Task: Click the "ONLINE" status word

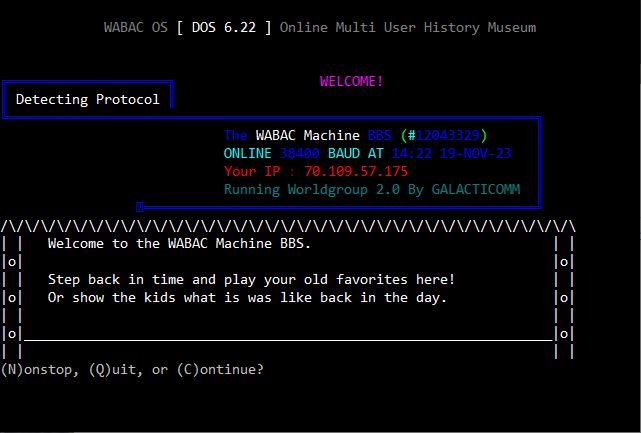Action: (x=247, y=153)
